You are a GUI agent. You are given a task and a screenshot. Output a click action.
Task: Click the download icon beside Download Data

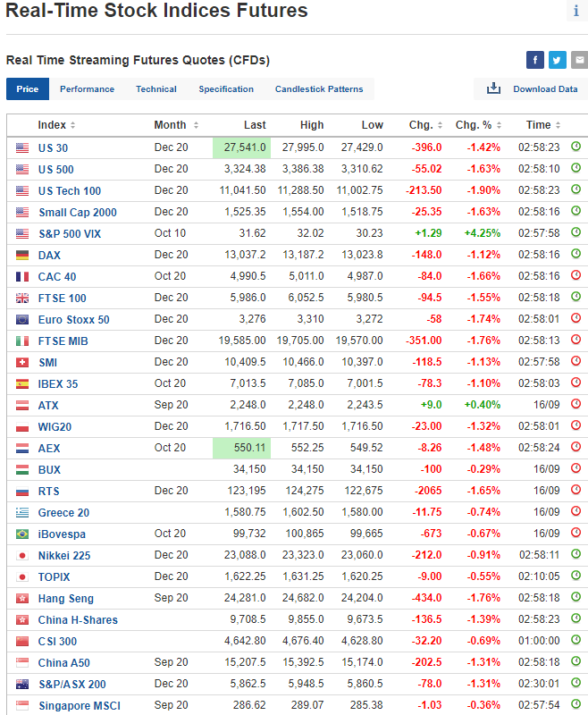[x=493, y=88]
